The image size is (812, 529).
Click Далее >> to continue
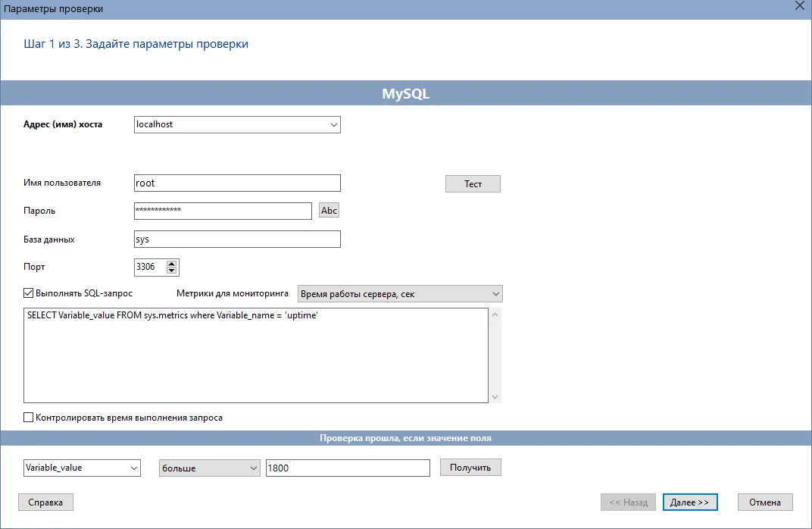click(x=690, y=502)
